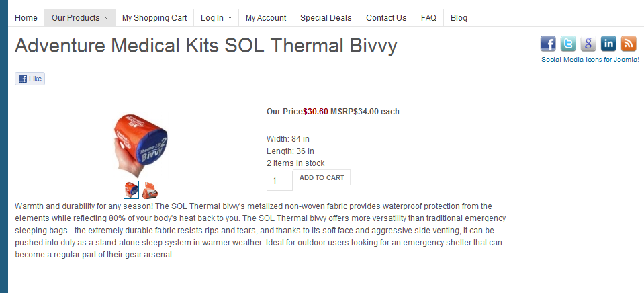Click the Add to Cart button

pos(322,178)
